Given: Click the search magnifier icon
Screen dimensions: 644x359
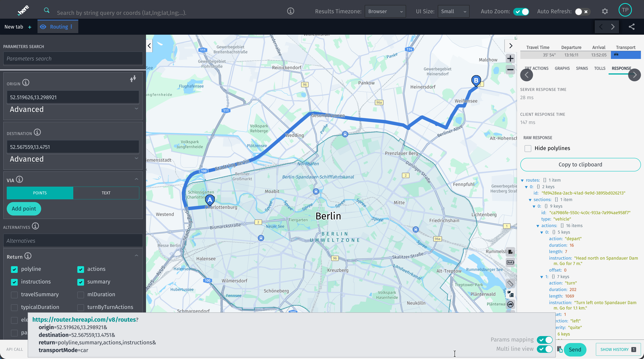Looking at the screenshot, I should pos(47,11).
